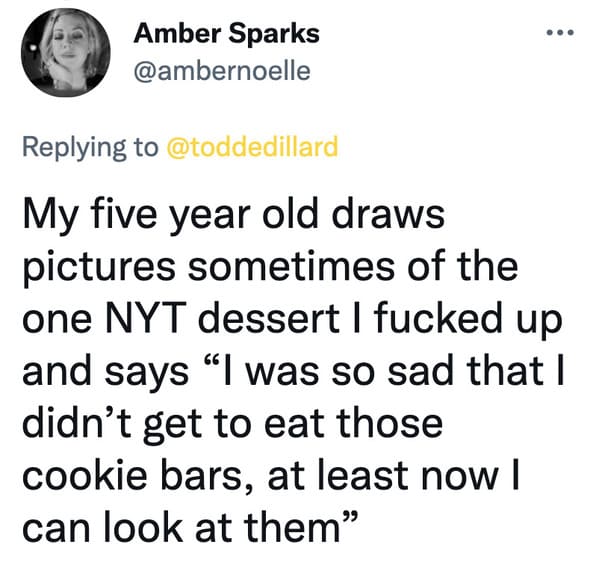Click the phrase "was so sad that"
Screen dimensions: 599x571
(x=395, y=370)
